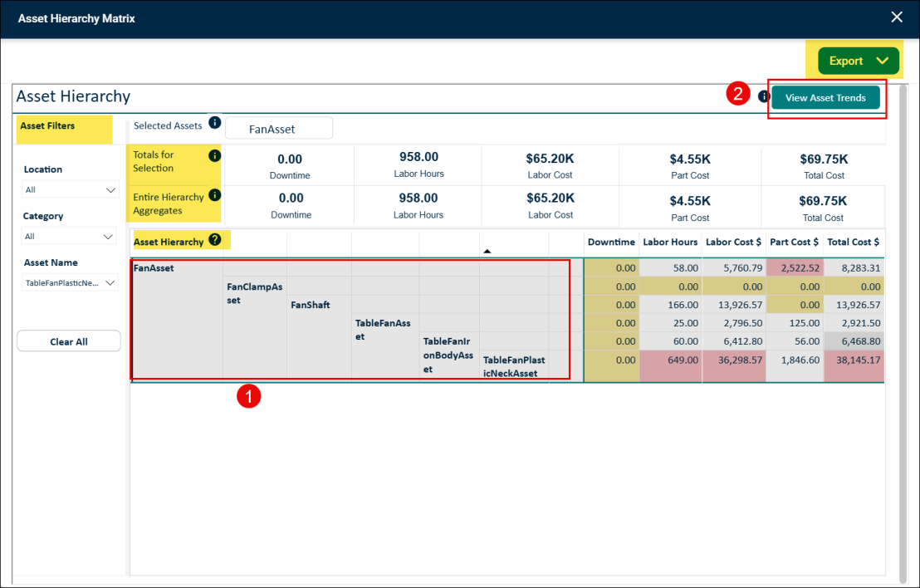The width and height of the screenshot is (920, 588).
Task: Click the small sort arrow in hierarchy header
Action: tap(487, 251)
